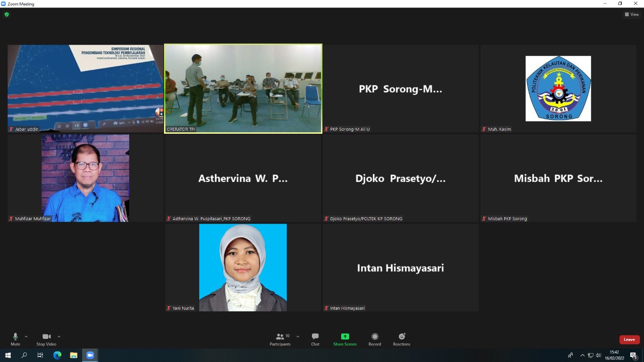Select the OPERATOR TPI video tile
This screenshot has width=644, height=362.
pos(243,88)
